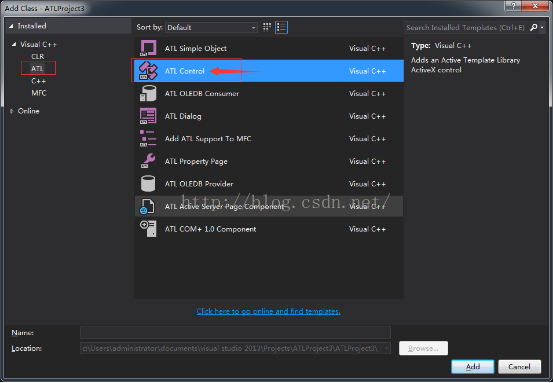
Task: Focus the Search Installed Templates box
Action: click(x=466, y=28)
